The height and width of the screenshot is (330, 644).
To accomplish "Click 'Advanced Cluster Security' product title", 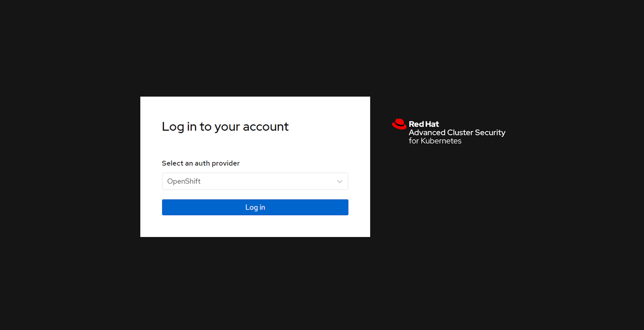I will [457, 132].
